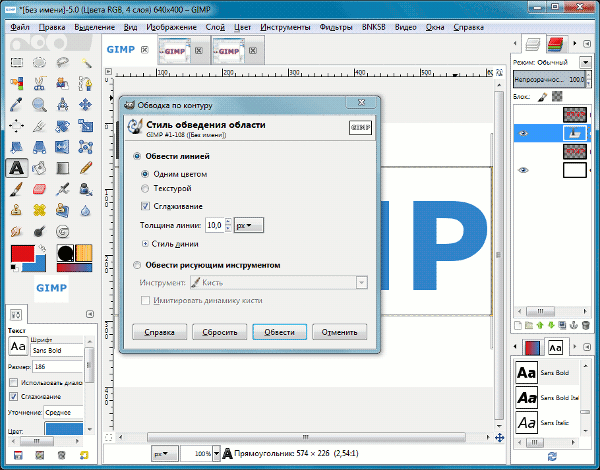Click the 'Сбросить' button
Image resolution: width=600 pixels, height=470 pixels.
click(220, 332)
